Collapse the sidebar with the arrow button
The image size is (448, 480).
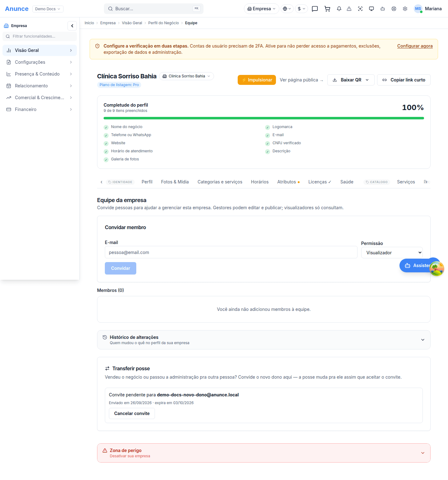72,26
